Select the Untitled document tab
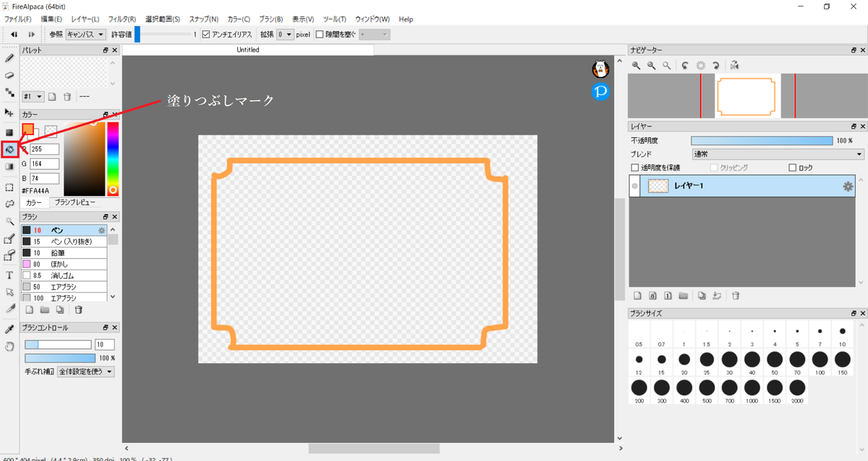The image size is (868, 461). pos(248,50)
